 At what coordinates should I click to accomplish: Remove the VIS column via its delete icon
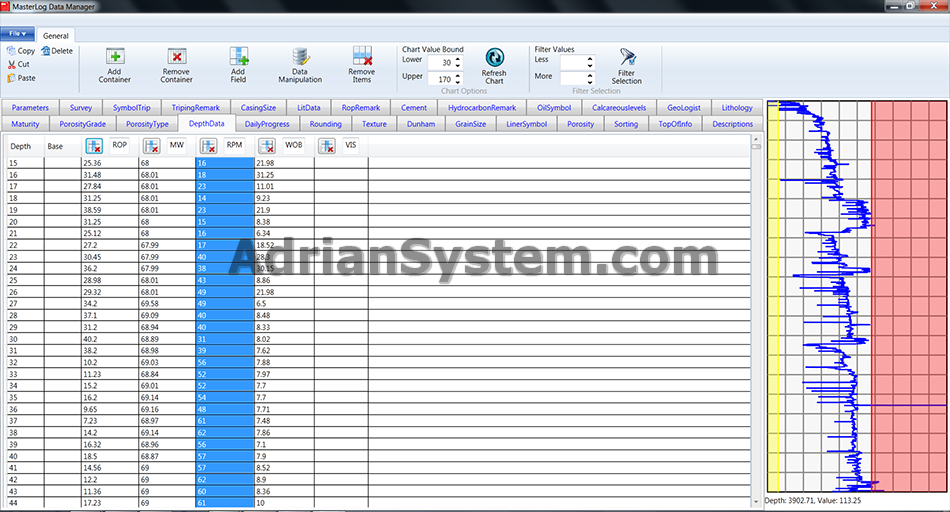coord(327,145)
